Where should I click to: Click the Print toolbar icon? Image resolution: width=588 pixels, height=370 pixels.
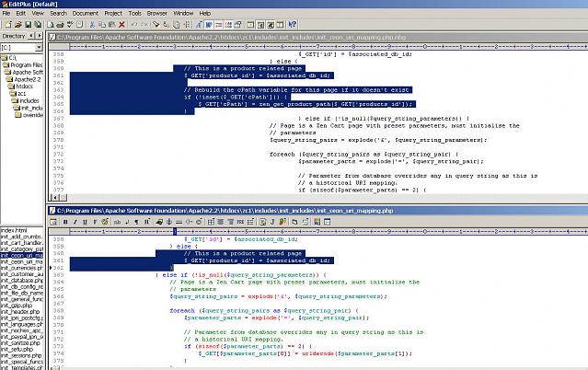[60, 25]
